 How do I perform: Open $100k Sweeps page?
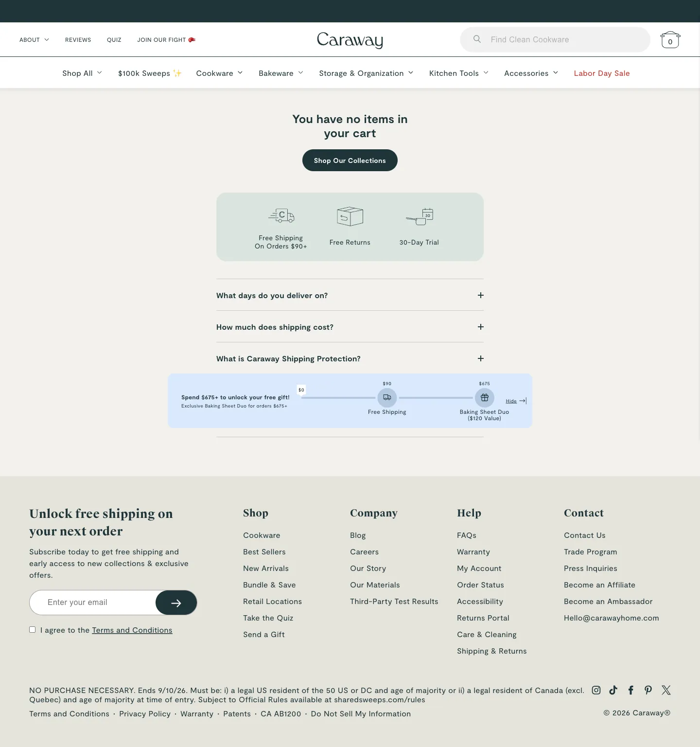tap(150, 73)
